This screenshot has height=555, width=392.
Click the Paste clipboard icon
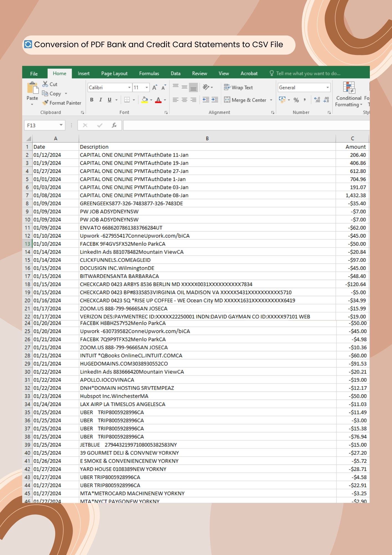point(32,88)
